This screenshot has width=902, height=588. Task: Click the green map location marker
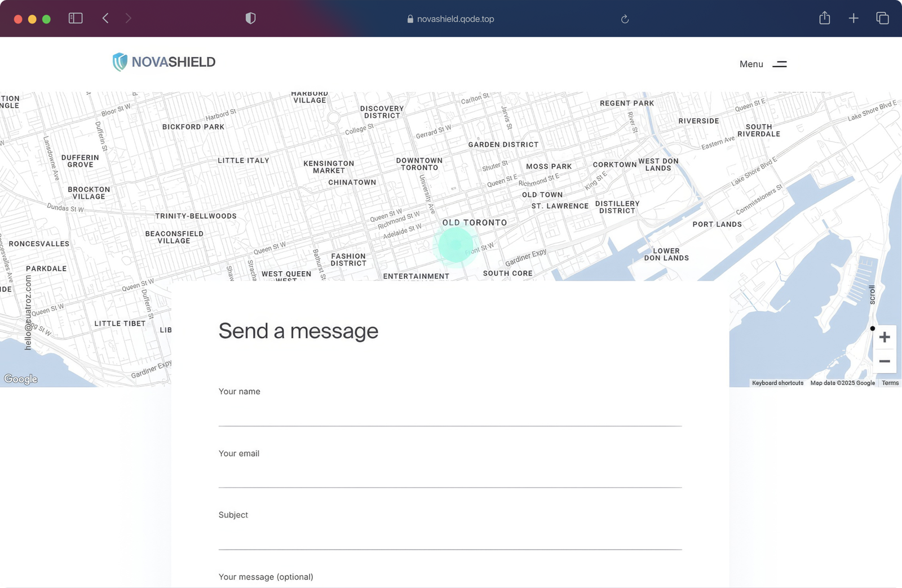point(455,245)
